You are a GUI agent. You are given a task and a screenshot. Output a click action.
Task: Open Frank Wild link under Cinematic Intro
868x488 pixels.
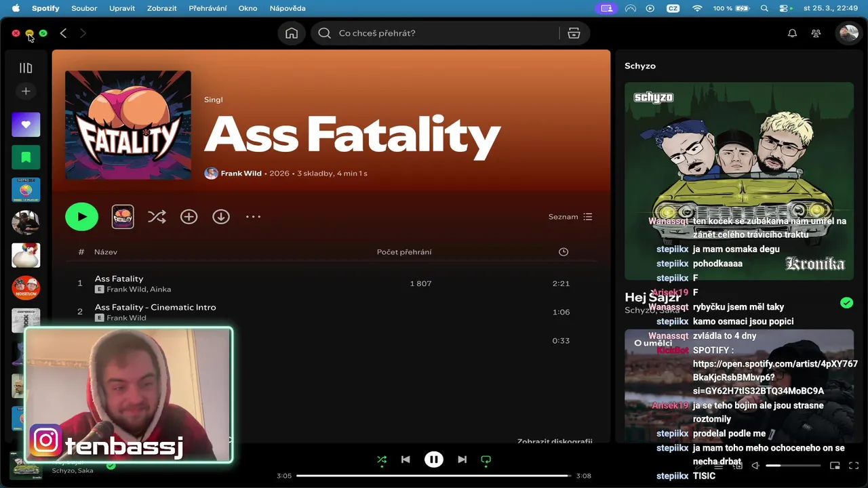click(x=126, y=318)
